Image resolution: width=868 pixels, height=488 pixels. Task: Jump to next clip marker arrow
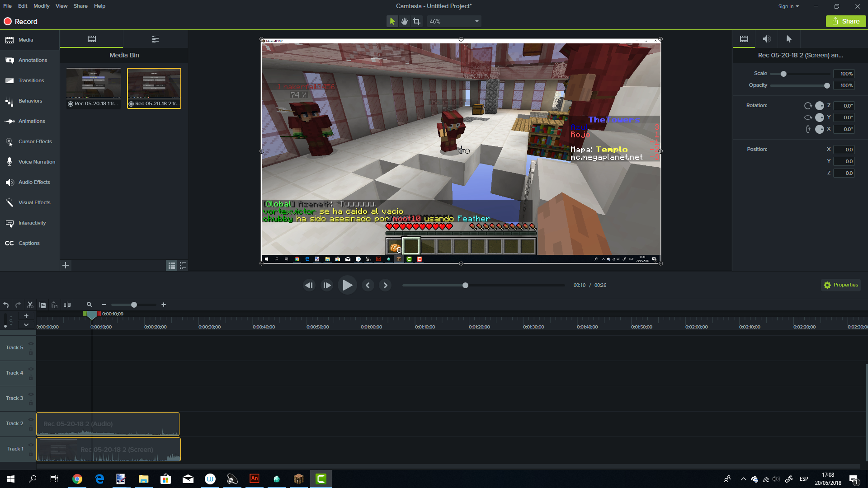tap(385, 285)
